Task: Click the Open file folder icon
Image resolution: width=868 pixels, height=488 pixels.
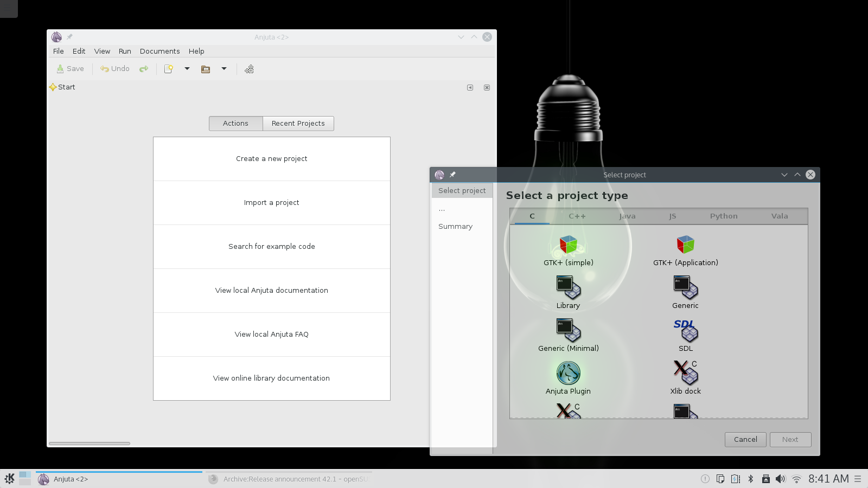Action: click(206, 69)
